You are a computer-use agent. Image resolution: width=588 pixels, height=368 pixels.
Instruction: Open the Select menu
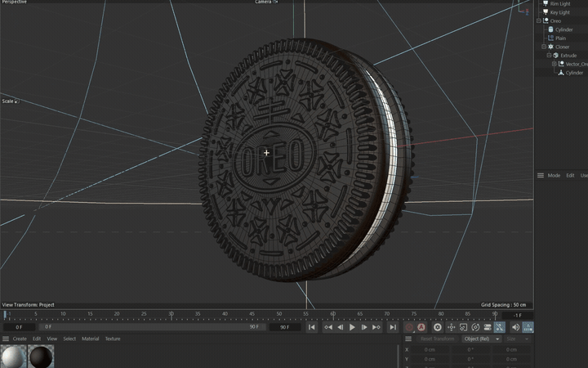pyautogui.click(x=69, y=339)
